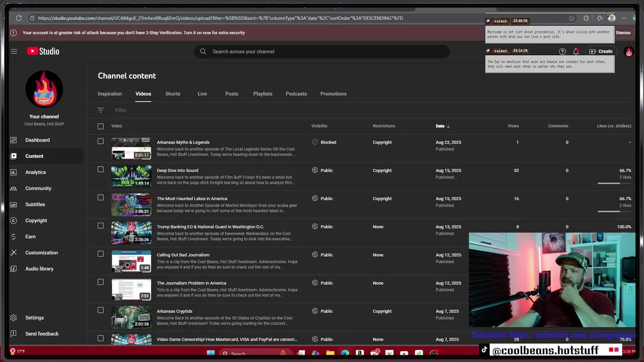
Task: Switch to the Inspiration tab
Action: tap(110, 94)
